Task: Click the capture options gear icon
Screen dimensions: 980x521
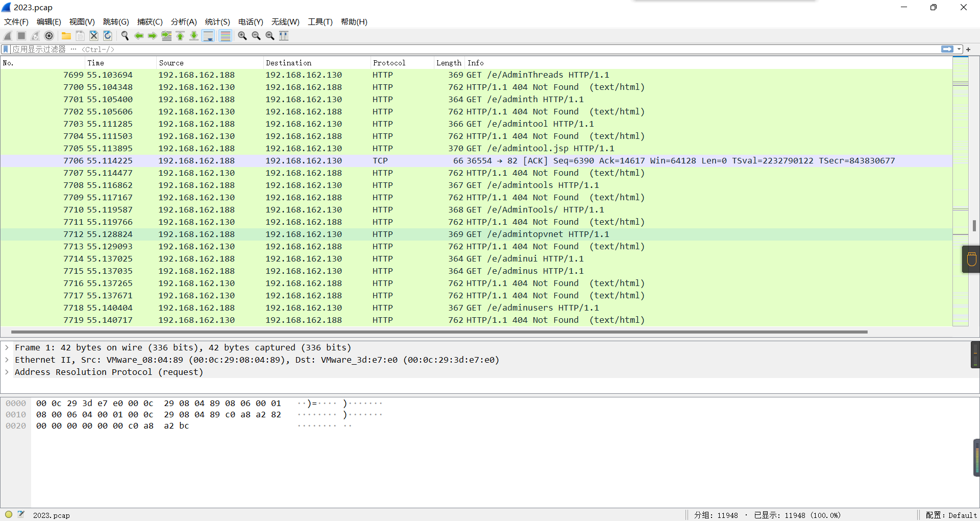Action: [49, 36]
